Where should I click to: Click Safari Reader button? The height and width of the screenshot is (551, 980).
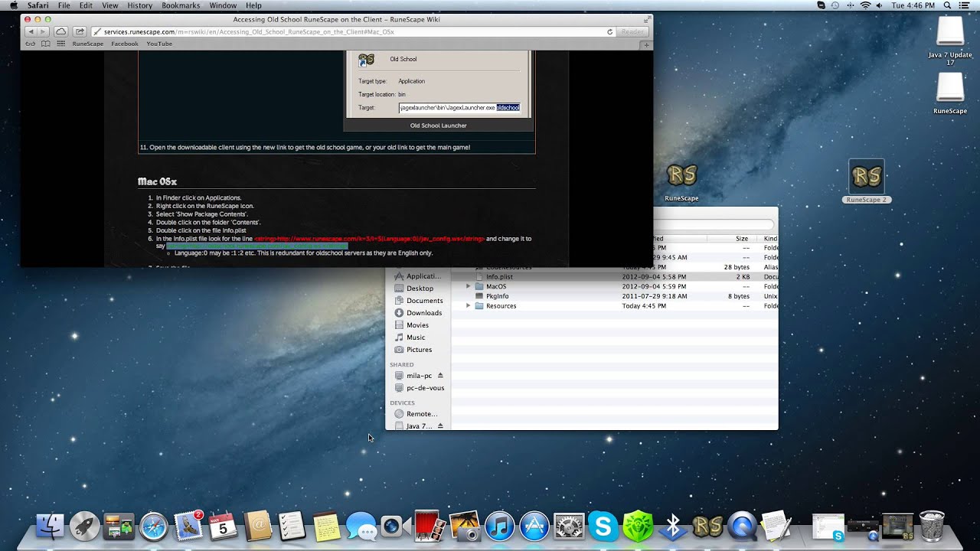(x=632, y=31)
